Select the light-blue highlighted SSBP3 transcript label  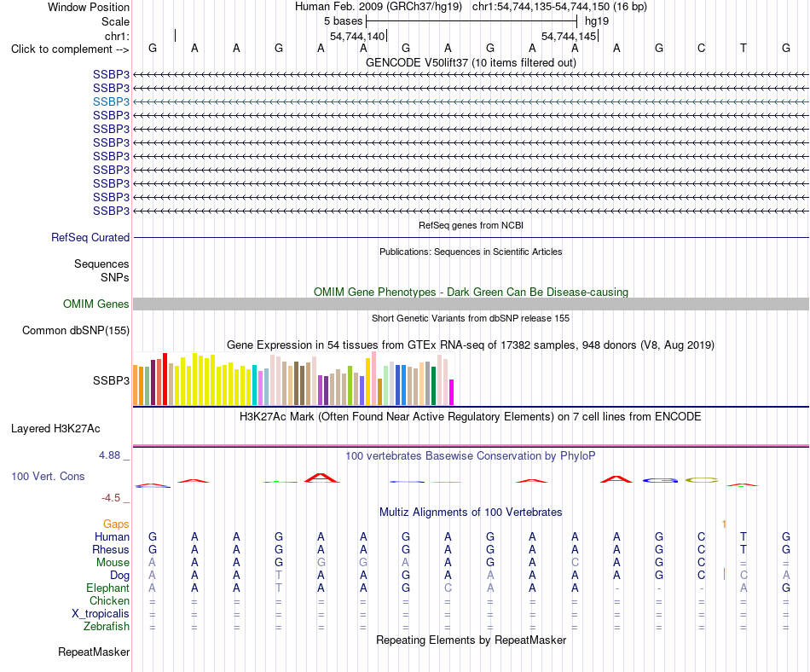[x=111, y=101]
